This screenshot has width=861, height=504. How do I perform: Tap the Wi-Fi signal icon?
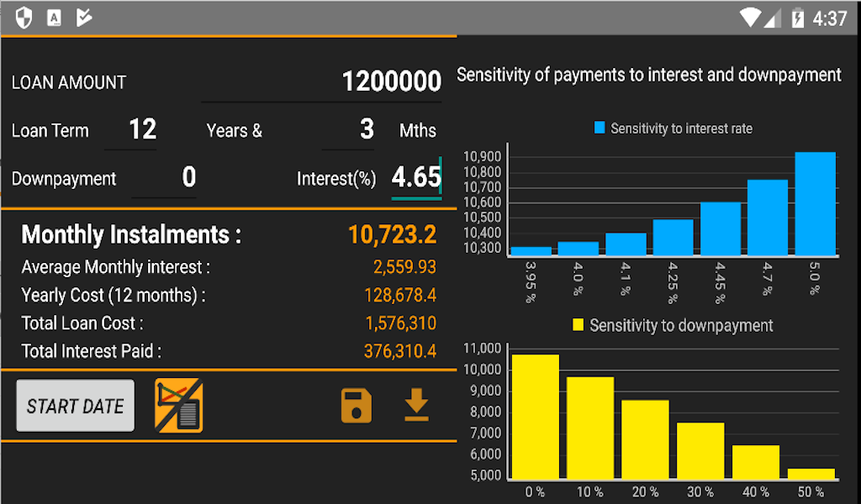coord(749,18)
